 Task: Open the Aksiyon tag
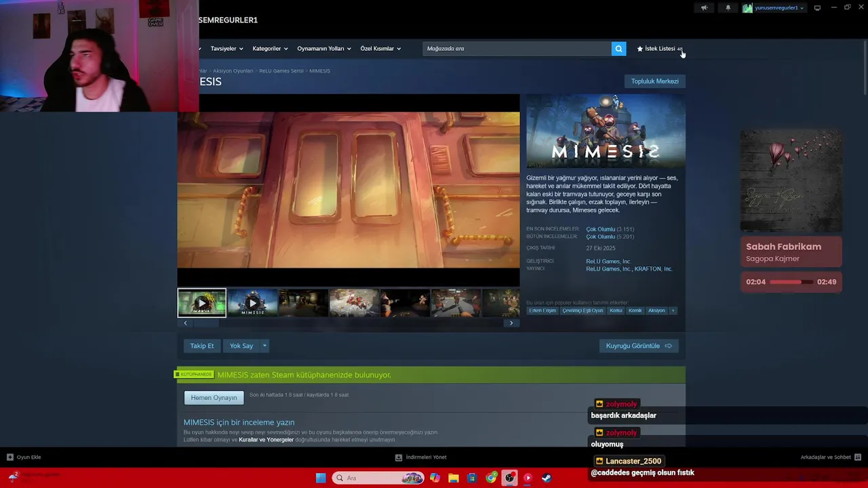pyautogui.click(x=656, y=310)
